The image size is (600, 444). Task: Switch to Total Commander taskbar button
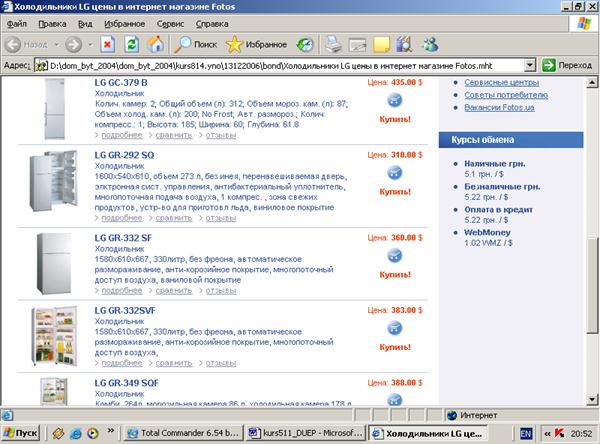[x=184, y=433]
